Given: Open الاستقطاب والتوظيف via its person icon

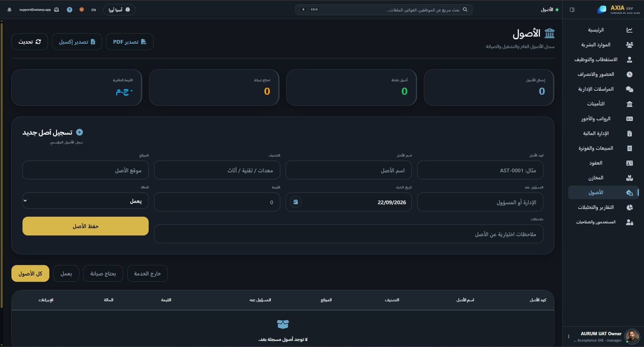Looking at the screenshot, I should [x=630, y=60].
